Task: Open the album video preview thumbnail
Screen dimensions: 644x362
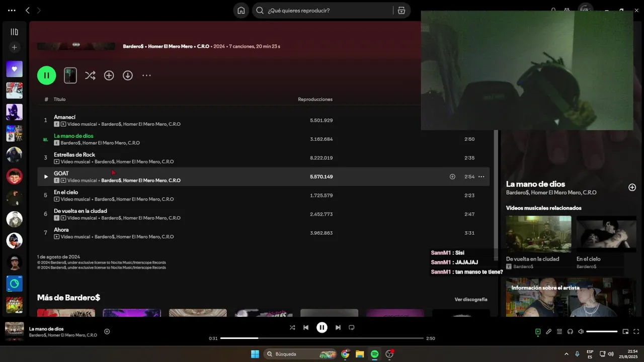Action: (x=70, y=75)
